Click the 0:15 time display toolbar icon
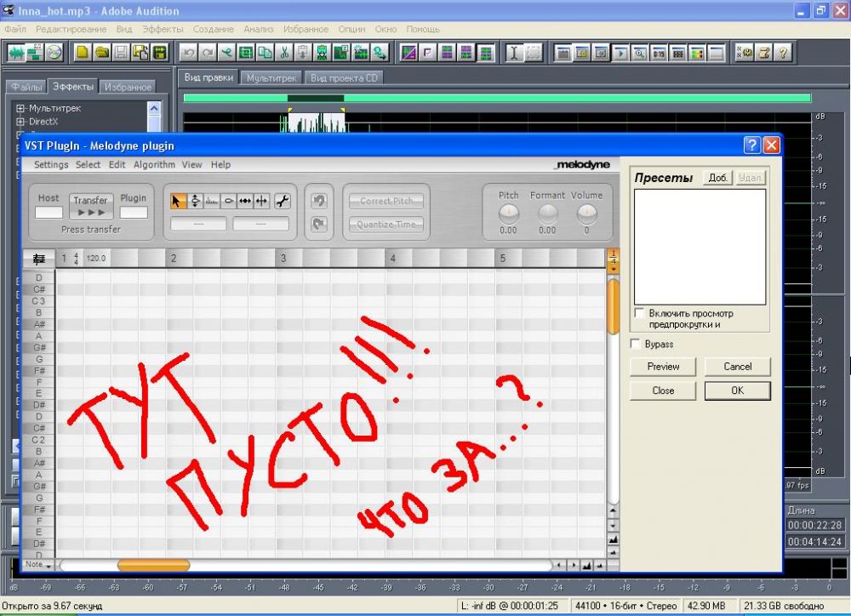 659,53
